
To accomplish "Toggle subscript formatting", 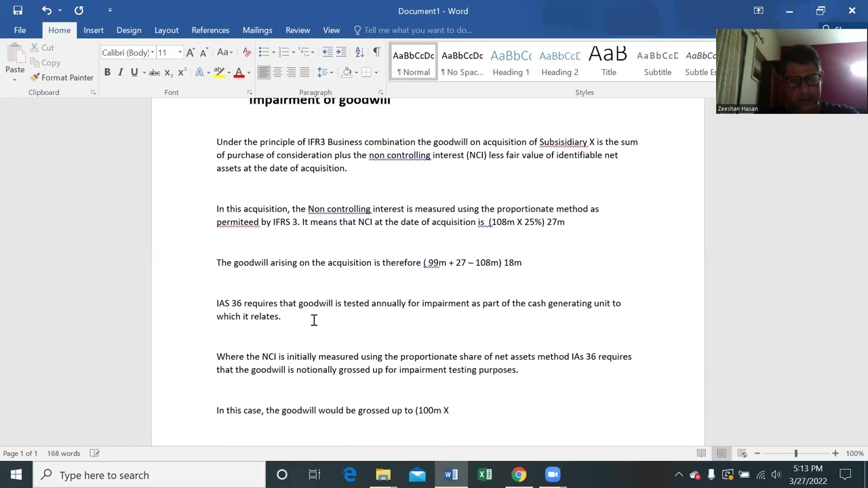I will pyautogui.click(x=170, y=73).
